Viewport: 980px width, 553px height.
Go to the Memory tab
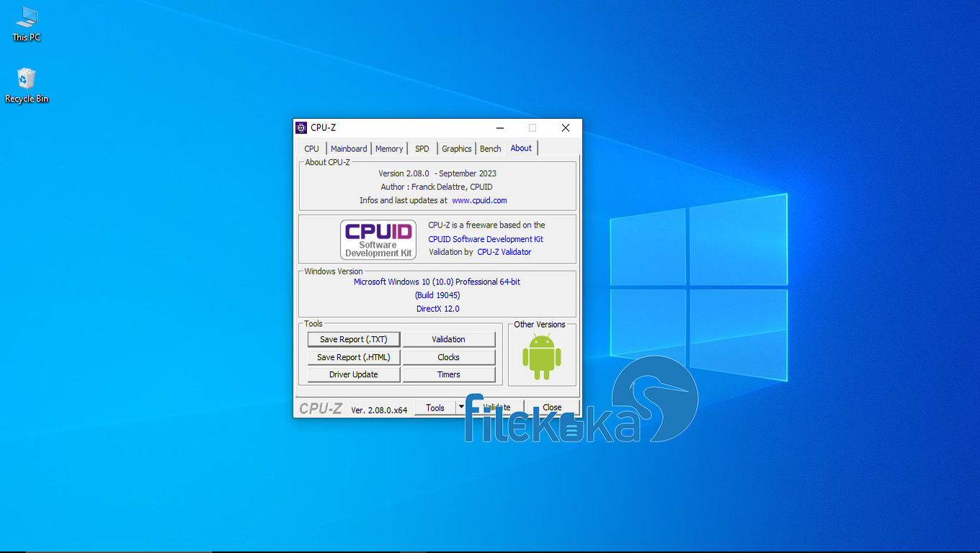click(x=389, y=148)
